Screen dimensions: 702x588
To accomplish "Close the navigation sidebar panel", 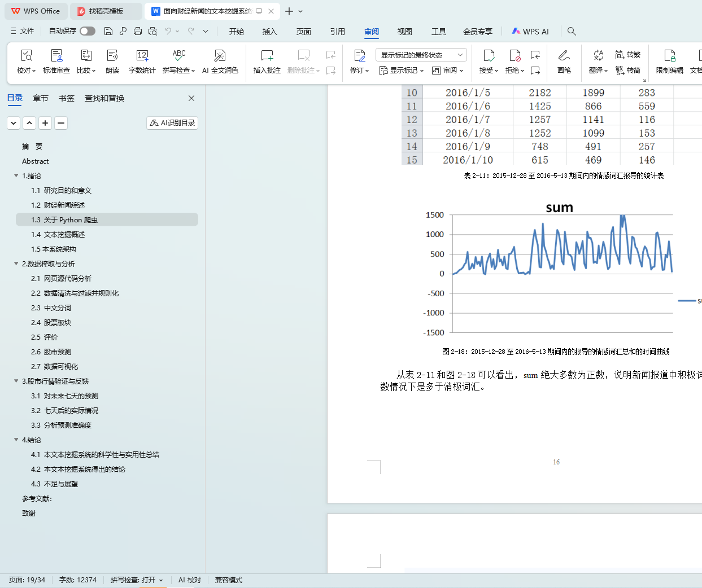I will point(191,98).
